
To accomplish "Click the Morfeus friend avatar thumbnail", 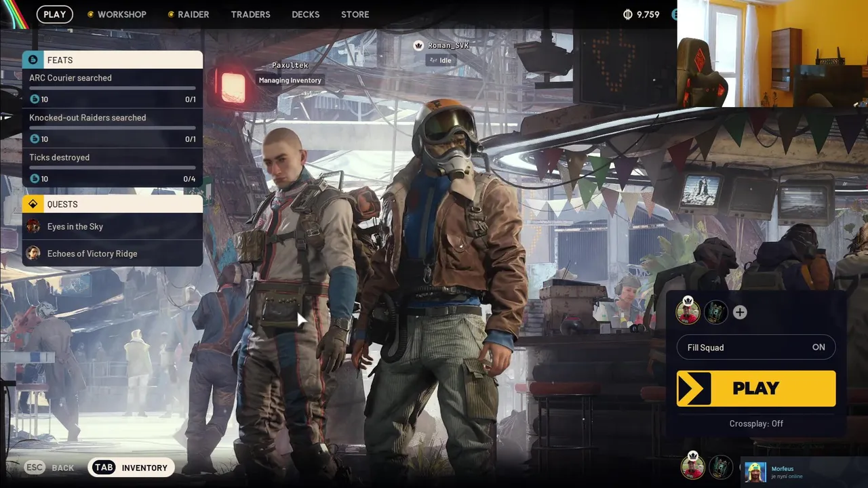I will [x=755, y=472].
